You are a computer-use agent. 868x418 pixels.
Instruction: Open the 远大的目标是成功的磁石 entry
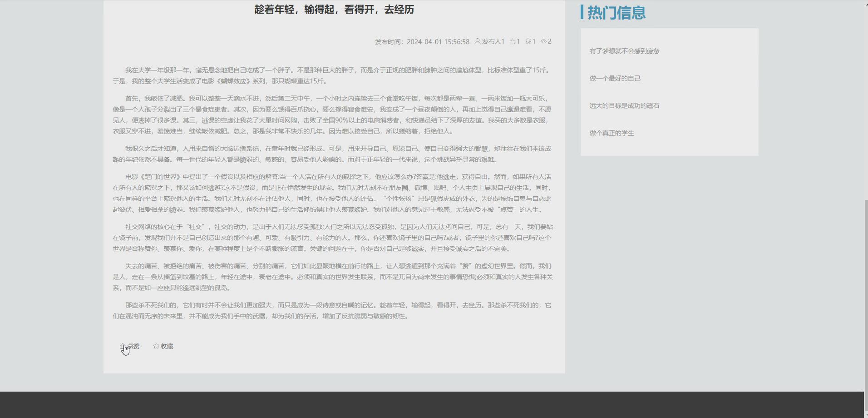[x=624, y=105]
